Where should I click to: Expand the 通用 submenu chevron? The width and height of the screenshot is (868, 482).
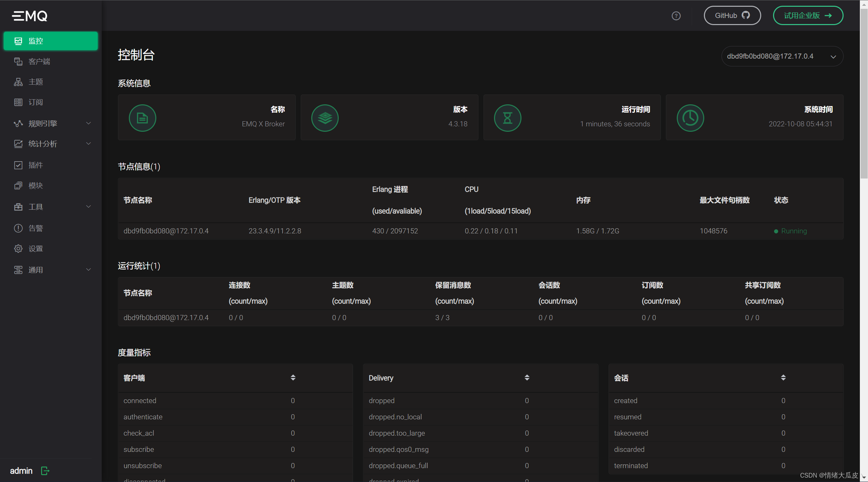click(x=88, y=269)
